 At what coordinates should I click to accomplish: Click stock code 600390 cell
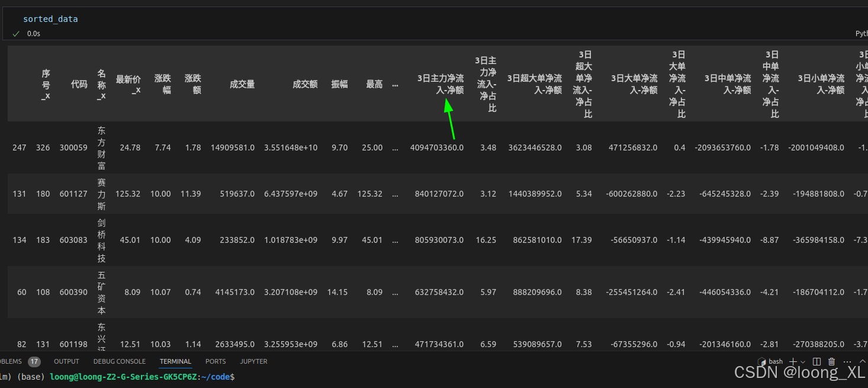tap(73, 292)
